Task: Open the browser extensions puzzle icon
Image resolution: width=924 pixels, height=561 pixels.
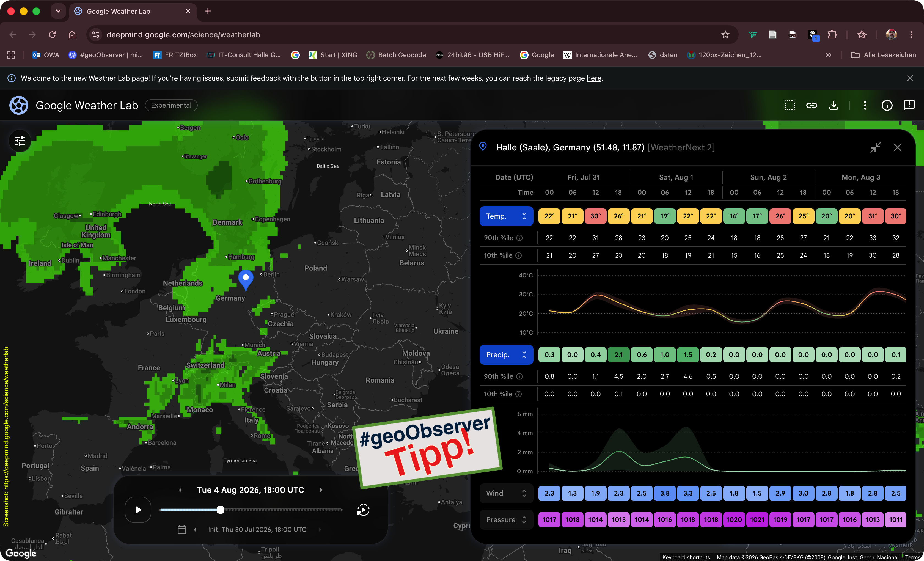Action: coord(832,35)
